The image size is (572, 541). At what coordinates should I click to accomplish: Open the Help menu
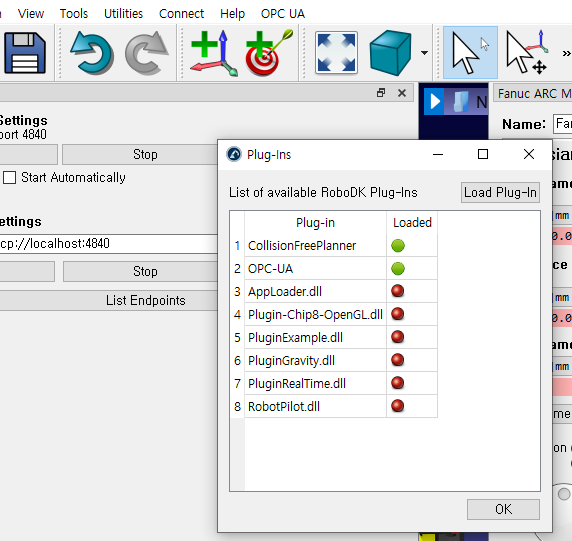(x=232, y=13)
